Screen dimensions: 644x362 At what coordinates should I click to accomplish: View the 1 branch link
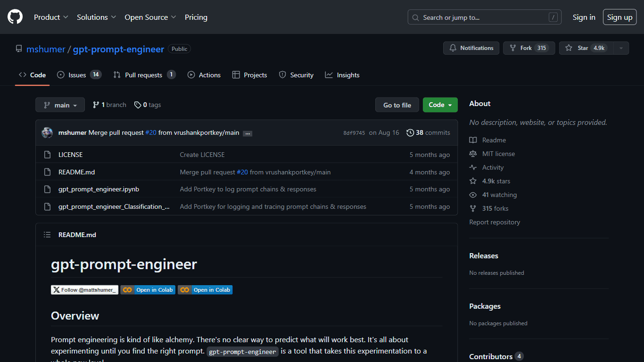pyautogui.click(x=109, y=105)
